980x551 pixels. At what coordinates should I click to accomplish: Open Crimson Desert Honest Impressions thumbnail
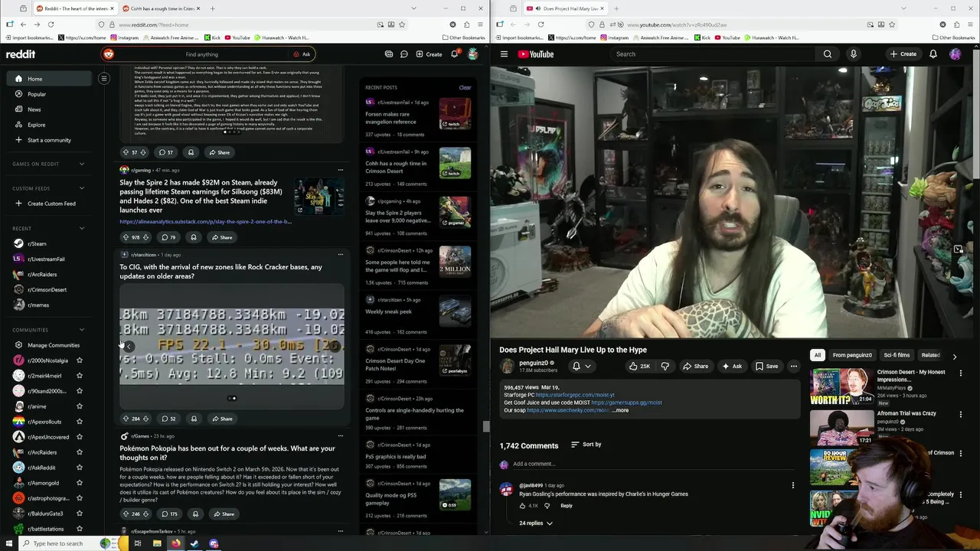pyautogui.click(x=842, y=386)
